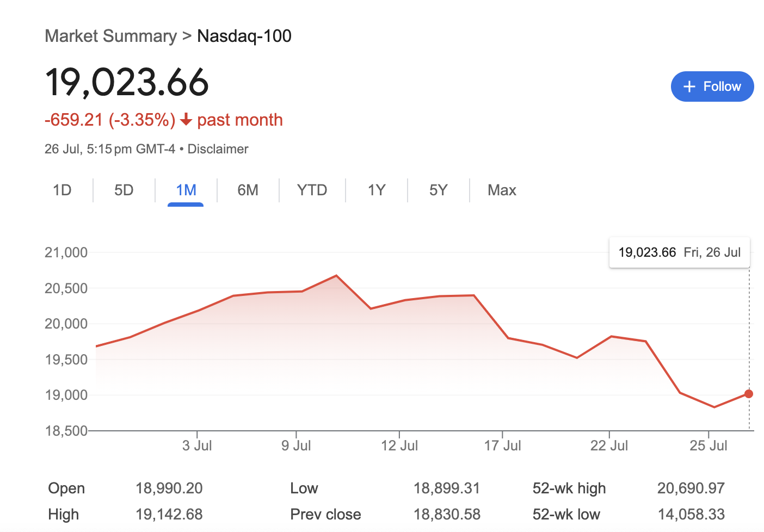764x532 pixels.
Task: Click the plus icon on Follow
Action: [689, 86]
